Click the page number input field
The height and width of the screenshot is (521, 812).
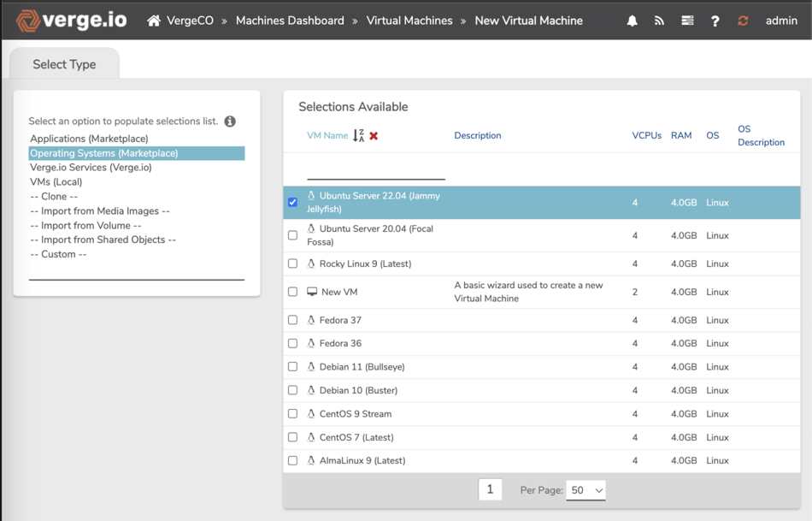tap(490, 489)
